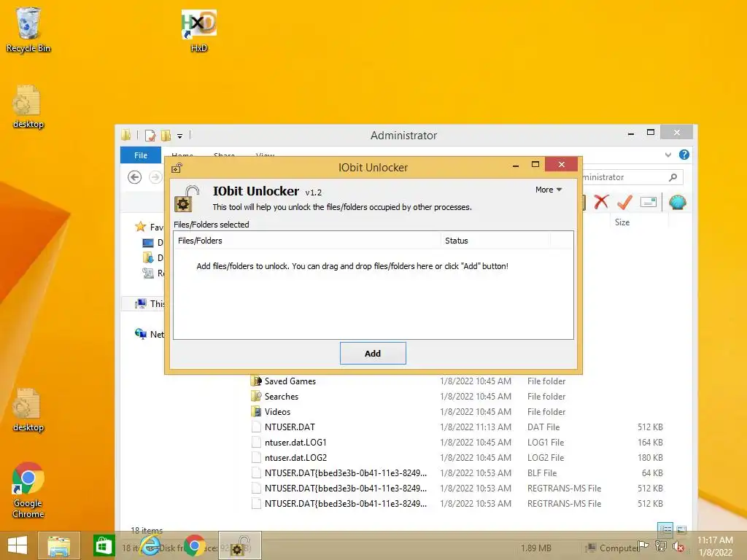Click the Status column header in Unlocker
The width and height of the screenshot is (747, 560).
click(495, 241)
